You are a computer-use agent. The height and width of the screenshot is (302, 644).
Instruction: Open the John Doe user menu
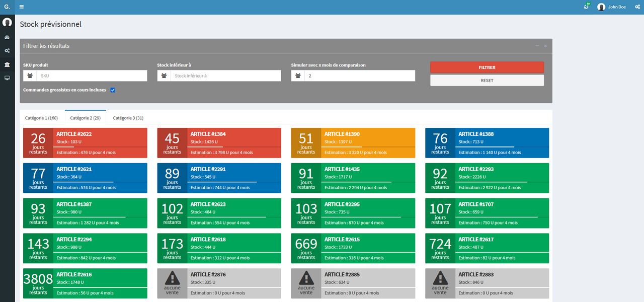tap(612, 7)
